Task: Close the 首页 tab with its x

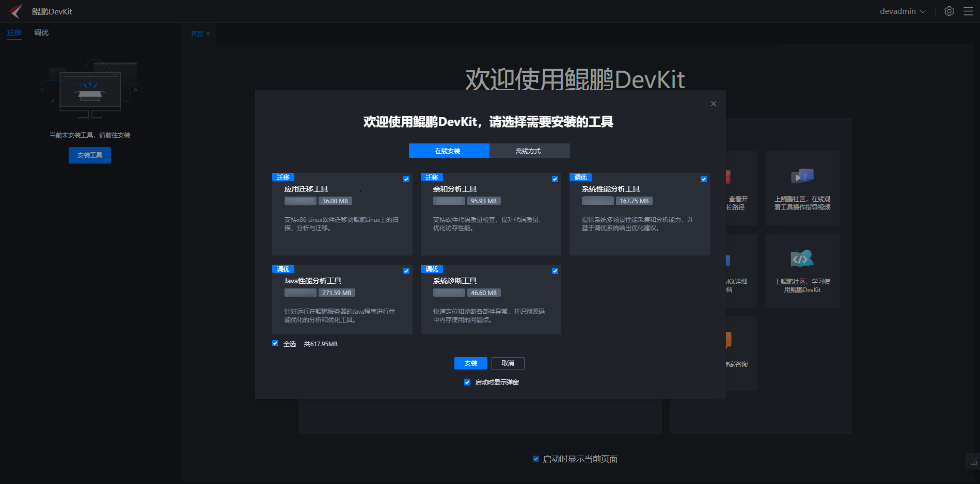Action: pyautogui.click(x=208, y=34)
